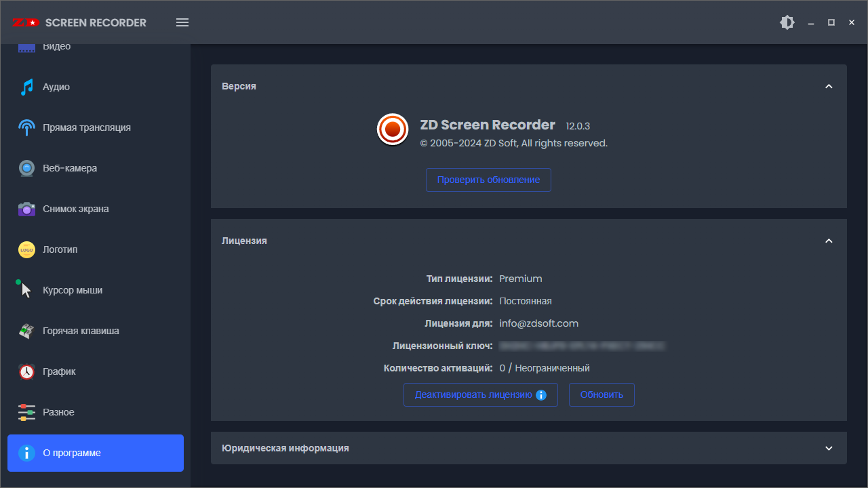The height and width of the screenshot is (488, 868).
Task: Select the О программе menu item
Action: coord(96,453)
